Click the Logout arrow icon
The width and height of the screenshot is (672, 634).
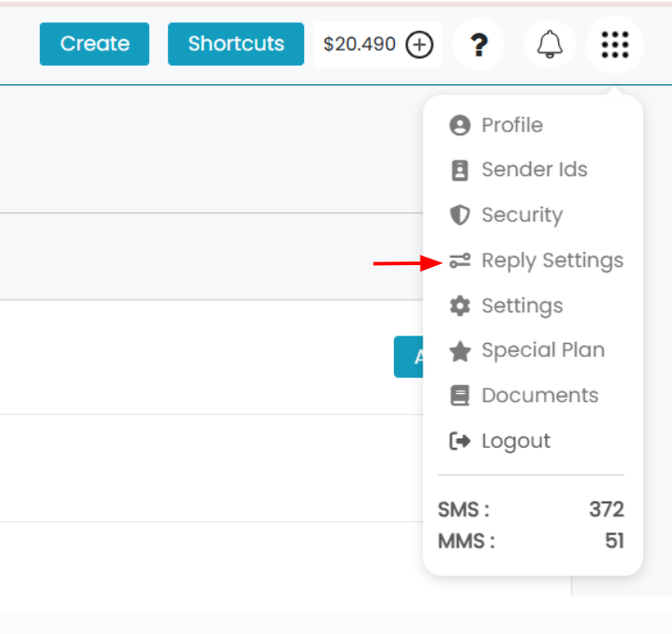[x=460, y=440]
